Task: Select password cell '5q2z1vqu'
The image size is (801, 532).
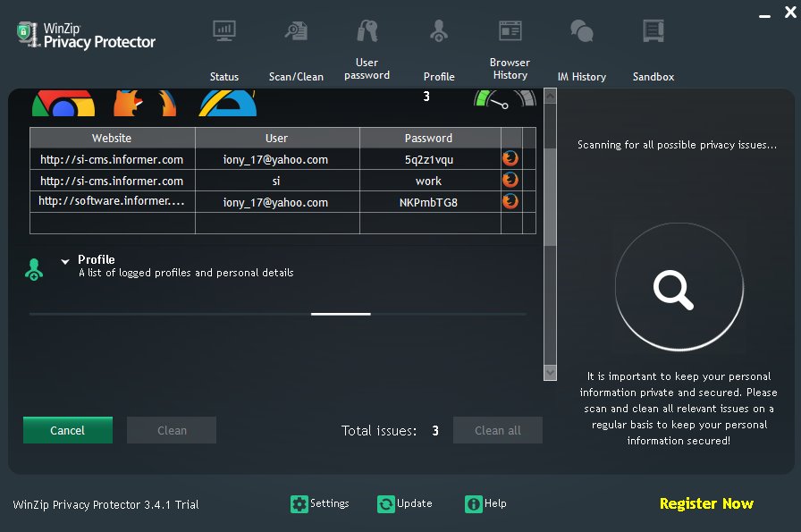Action: coord(429,159)
